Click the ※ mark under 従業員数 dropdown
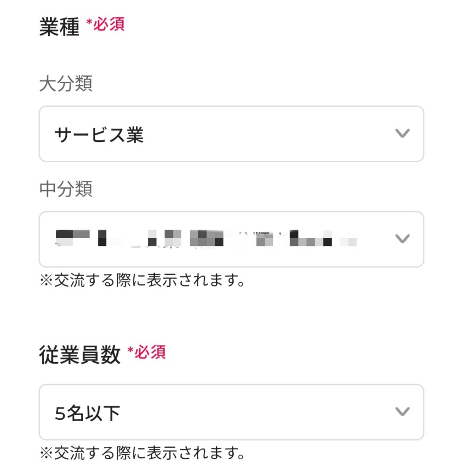Image resolution: width=463 pixels, height=476 pixels. tap(46, 453)
